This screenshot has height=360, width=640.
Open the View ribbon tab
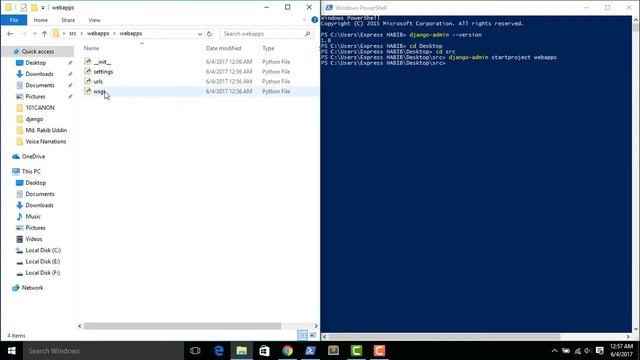point(94,20)
